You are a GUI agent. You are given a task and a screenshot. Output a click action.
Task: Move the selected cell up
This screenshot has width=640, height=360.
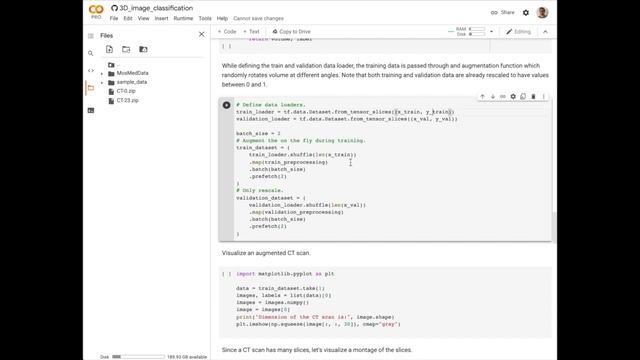tap(482, 97)
